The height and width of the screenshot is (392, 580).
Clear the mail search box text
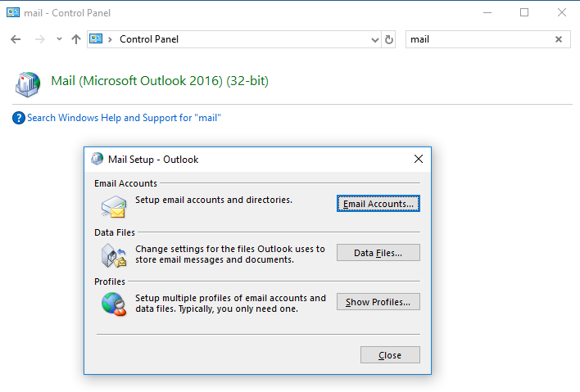point(559,39)
